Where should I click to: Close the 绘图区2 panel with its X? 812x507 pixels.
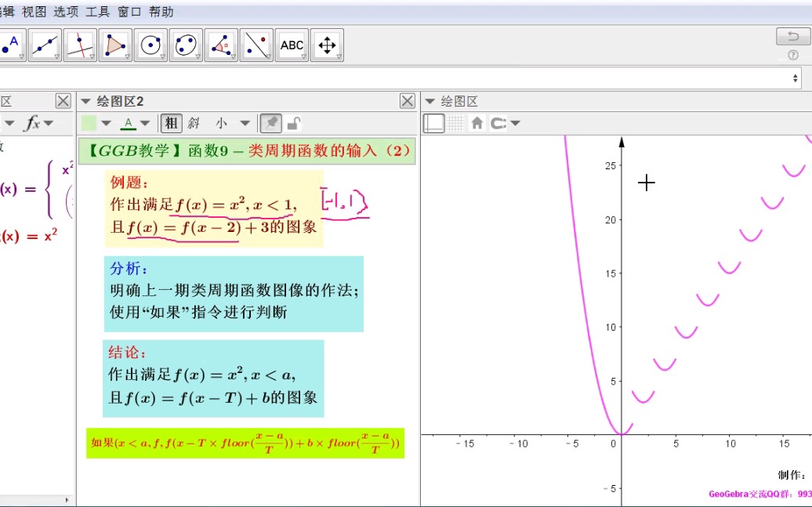coord(408,100)
